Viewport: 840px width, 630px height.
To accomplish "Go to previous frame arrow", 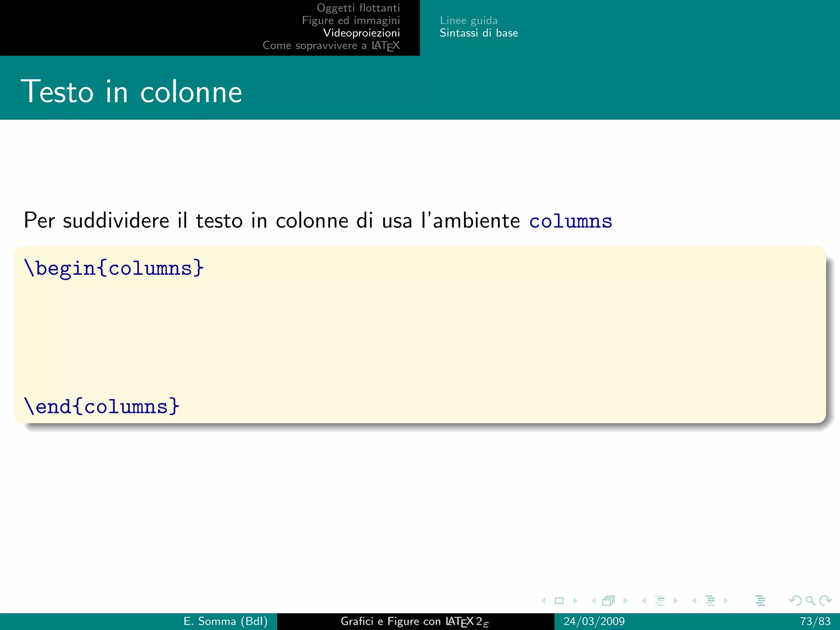I will tap(593, 600).
